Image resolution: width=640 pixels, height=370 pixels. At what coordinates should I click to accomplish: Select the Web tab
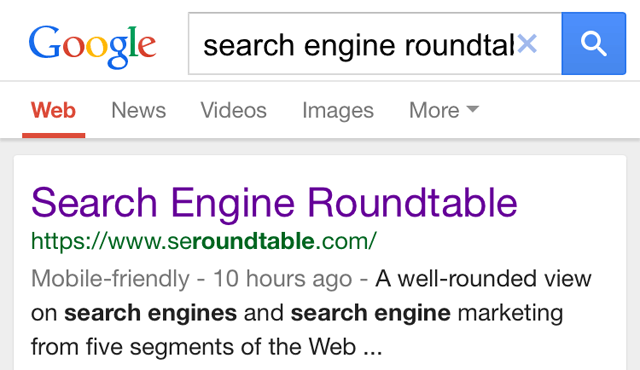click(x=53, y=110)
